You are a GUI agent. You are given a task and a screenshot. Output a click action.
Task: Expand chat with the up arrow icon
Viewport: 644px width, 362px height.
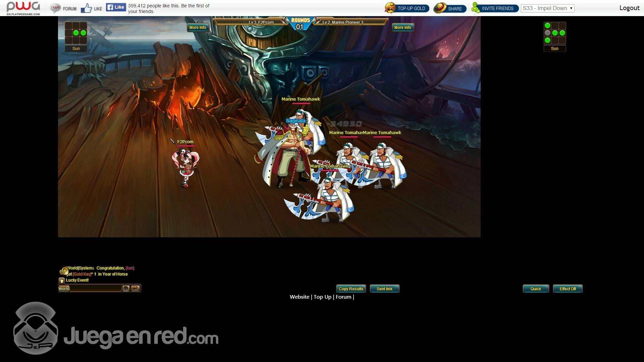tap(62, 281)
